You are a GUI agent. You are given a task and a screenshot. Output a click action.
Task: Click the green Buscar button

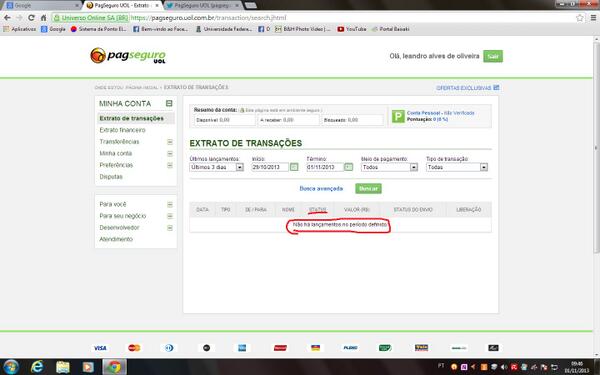(368, 188)
